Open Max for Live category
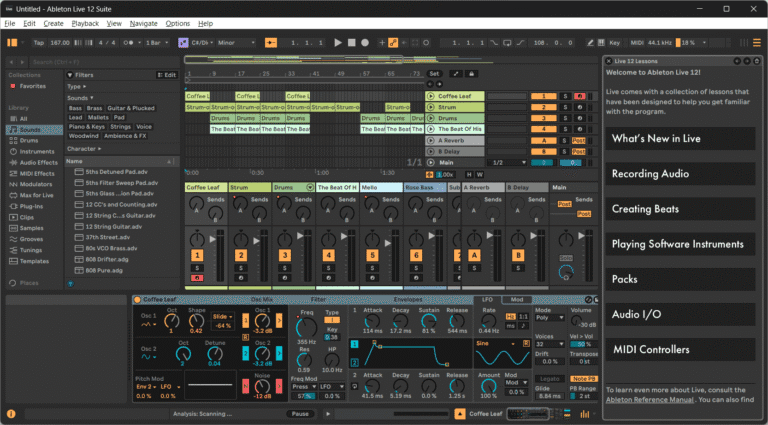 tap(36, 195)
